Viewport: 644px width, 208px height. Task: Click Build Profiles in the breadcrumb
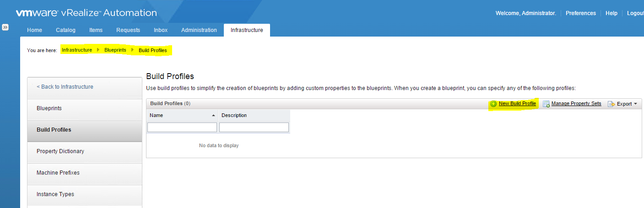click(x=153, y=50)
